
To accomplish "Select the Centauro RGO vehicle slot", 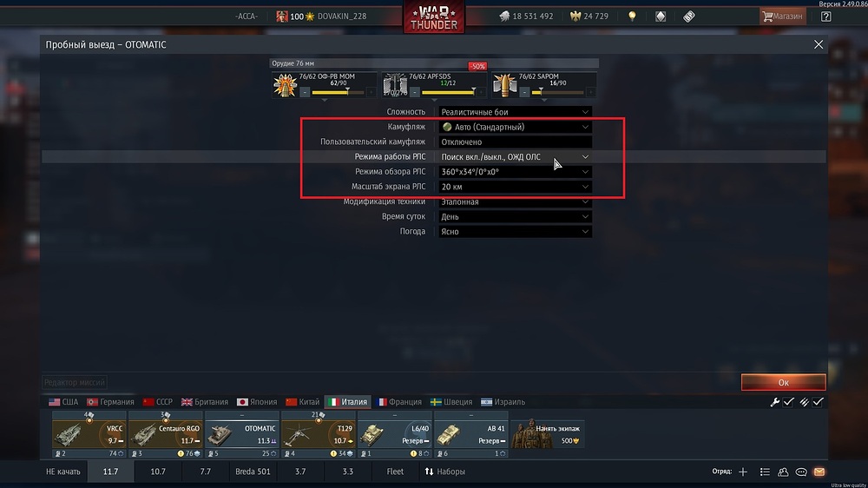I will [166, 434].
